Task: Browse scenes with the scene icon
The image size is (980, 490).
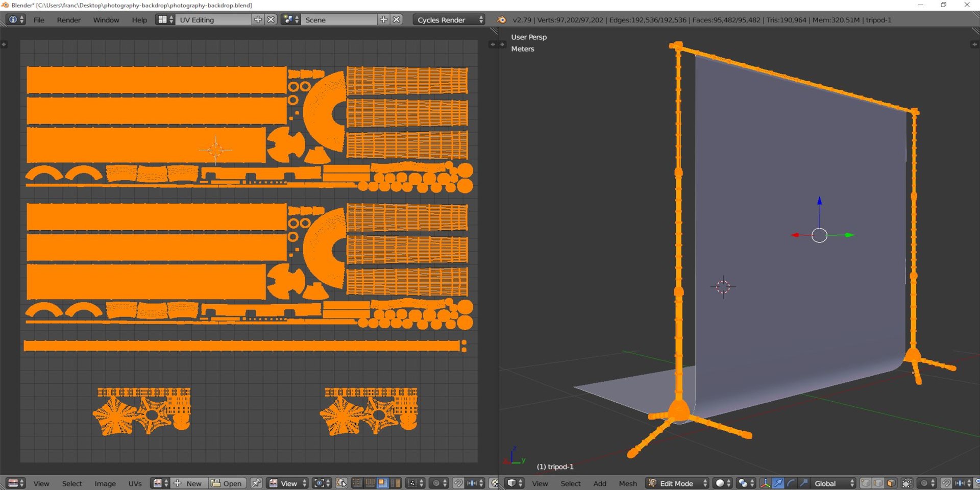Action: 291,19
